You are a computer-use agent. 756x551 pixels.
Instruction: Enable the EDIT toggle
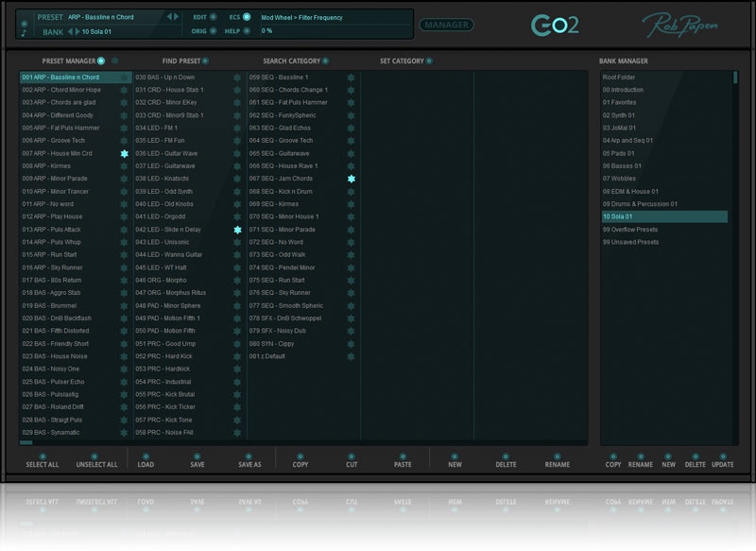(212, 17)
